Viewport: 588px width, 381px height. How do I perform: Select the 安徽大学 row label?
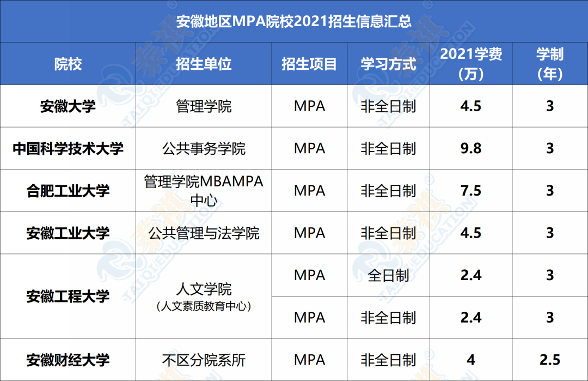click(x=68, y=106)
